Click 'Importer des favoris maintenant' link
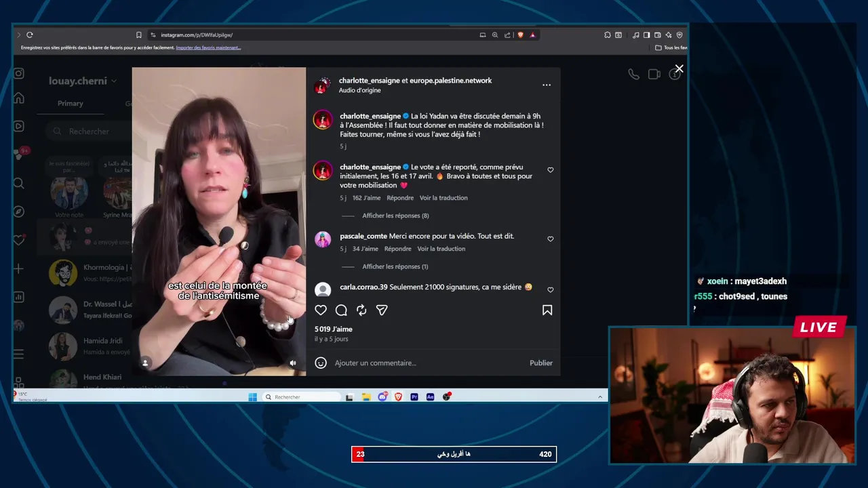The image size is (868, 488). click(x=208, y=47)
